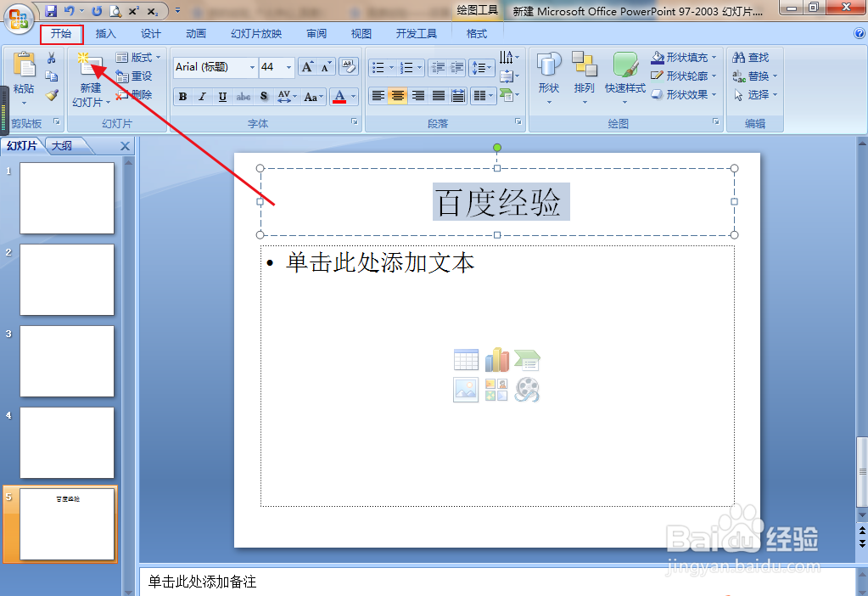This screenshot has width=868, height=596.
Task: Align text right
Action: [418, 97]
